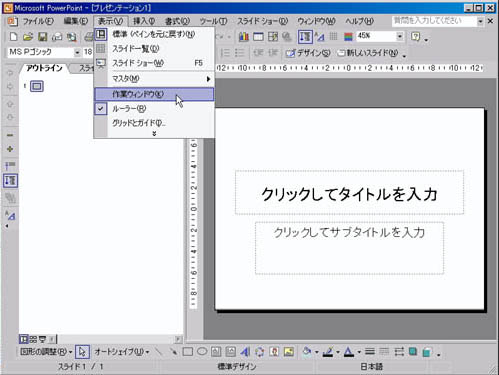Click the help question input box
The height and width of the screenshot is (375, 499).
coord(434,21)
